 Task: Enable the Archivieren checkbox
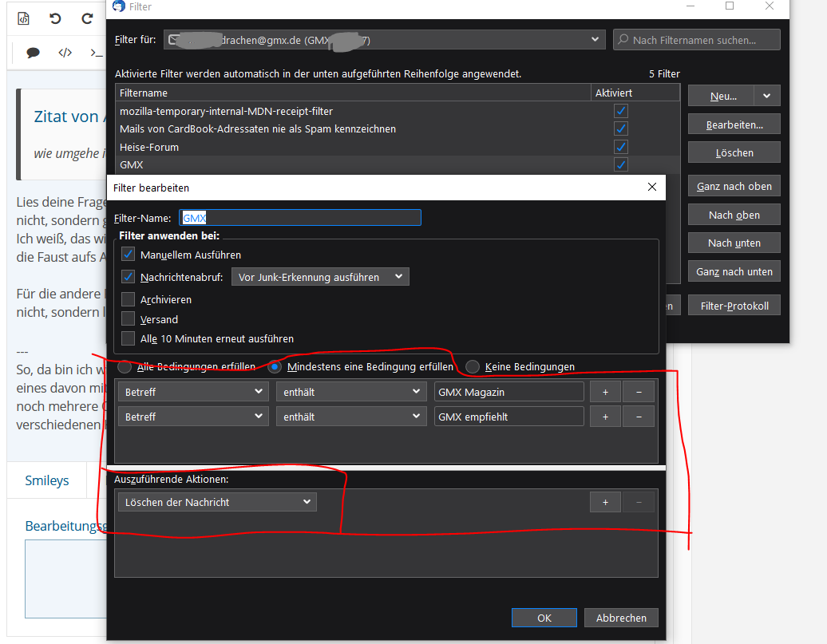pyautogui.click(x=129, y=299)
